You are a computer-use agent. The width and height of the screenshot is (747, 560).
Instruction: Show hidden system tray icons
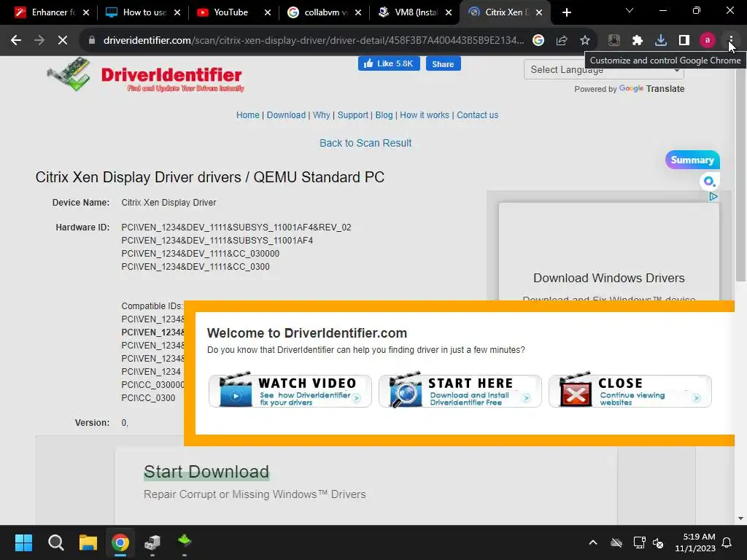[x=593, y=542]
